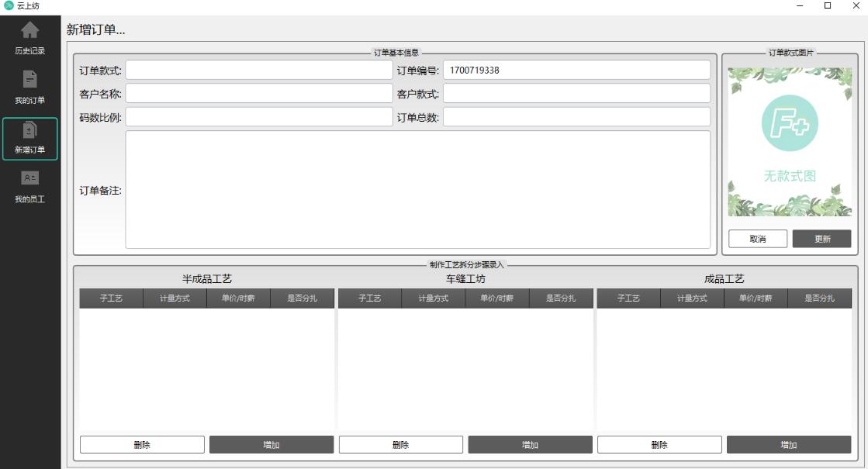Click the 新增订单... page heading
The width and height of the screenshot is (868, 469).
click(95, 29)
